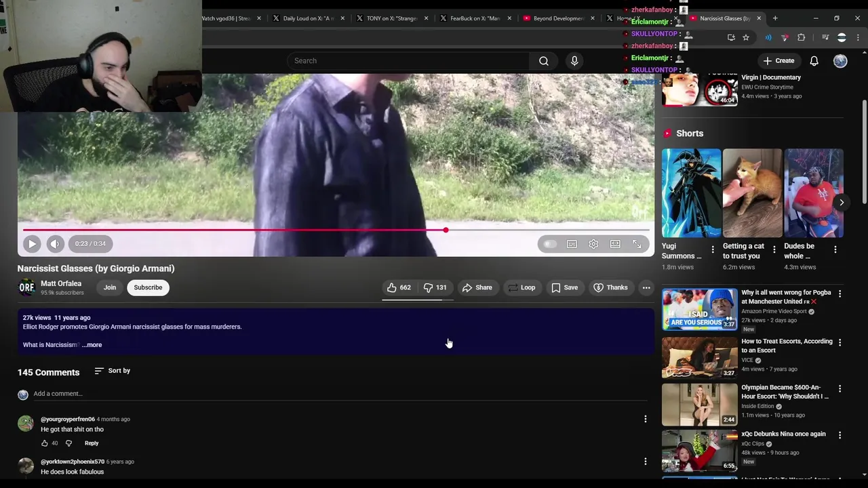Open the YouTube account avatar menu
This screenshot has width=868, height=488.
click(x=840, y=61)
